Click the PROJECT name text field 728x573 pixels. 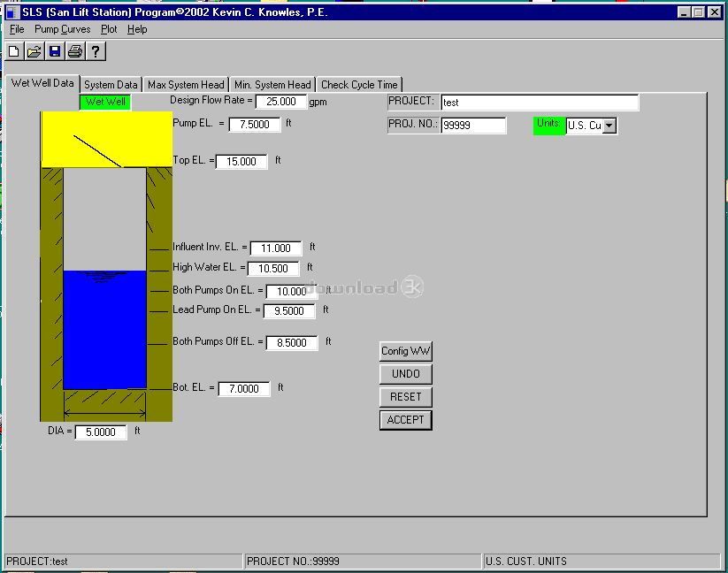(540, 103)
